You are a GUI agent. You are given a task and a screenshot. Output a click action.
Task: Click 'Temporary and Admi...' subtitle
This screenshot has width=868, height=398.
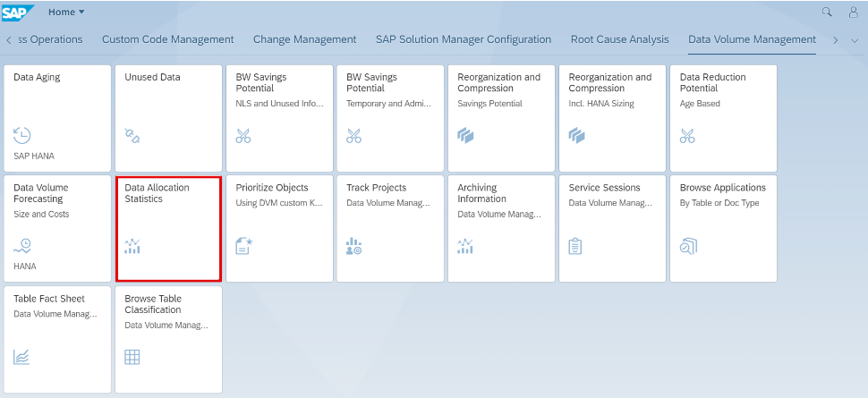pyautogui.click(x=390, y=104)
